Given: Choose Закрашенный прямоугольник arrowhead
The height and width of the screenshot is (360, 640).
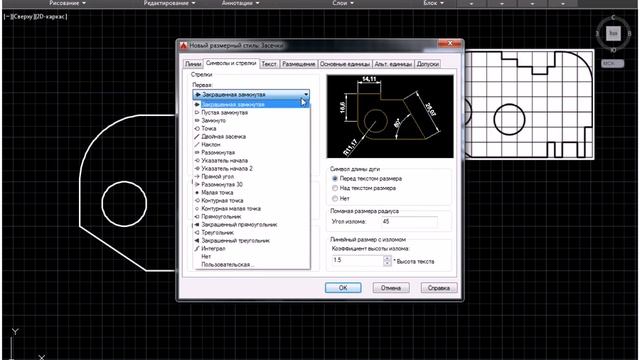Looking at the screenshot, I should (251, 224).
